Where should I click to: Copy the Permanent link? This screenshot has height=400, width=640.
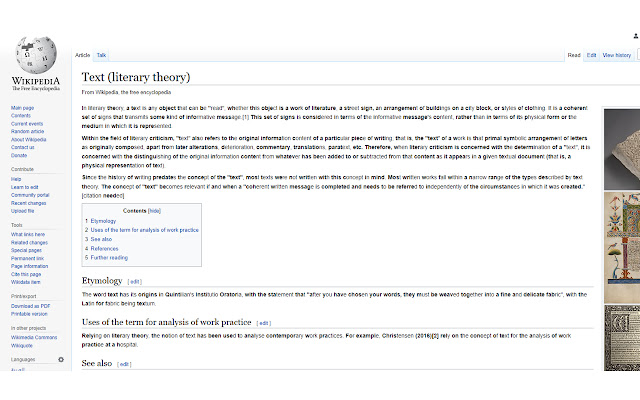[27, 258]
